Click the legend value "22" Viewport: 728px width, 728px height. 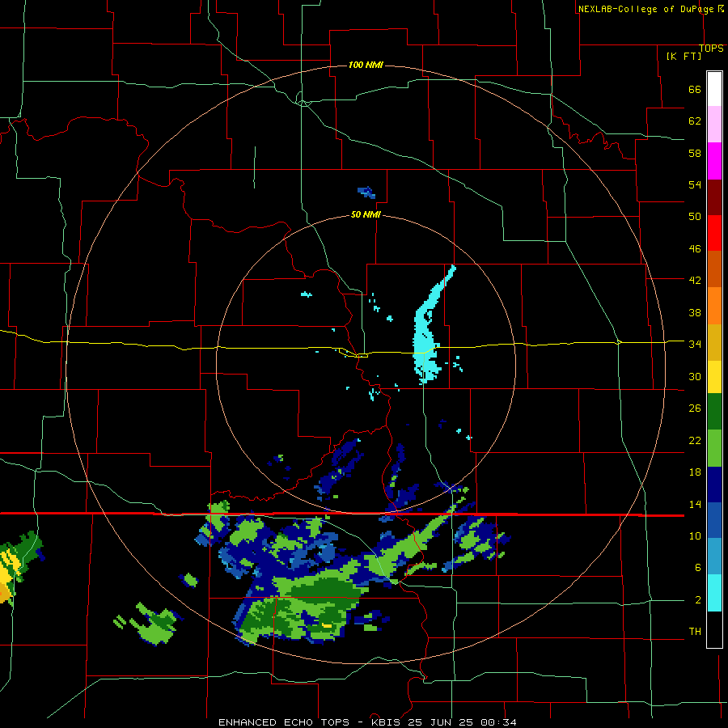tap(695, 441)
